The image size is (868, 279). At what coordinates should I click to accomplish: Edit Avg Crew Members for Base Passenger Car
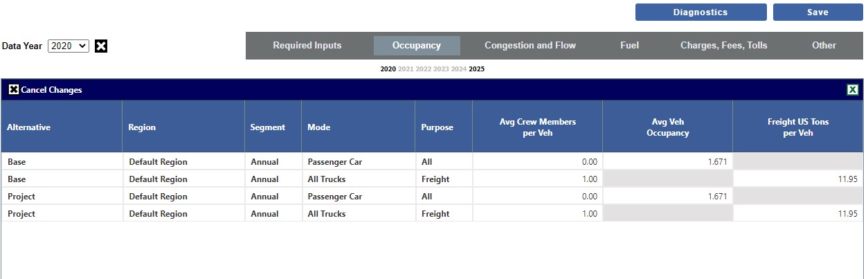(x=537, y=162)
